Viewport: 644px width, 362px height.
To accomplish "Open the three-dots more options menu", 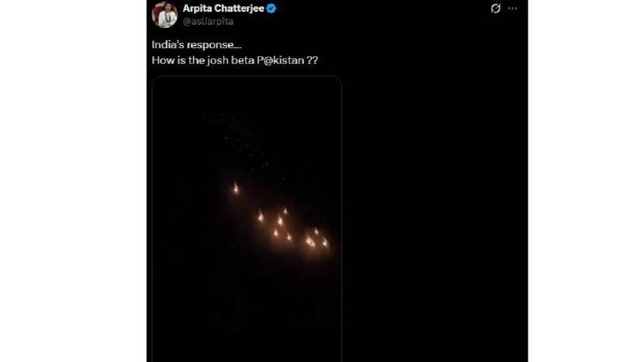I will (x=514, y=9).
